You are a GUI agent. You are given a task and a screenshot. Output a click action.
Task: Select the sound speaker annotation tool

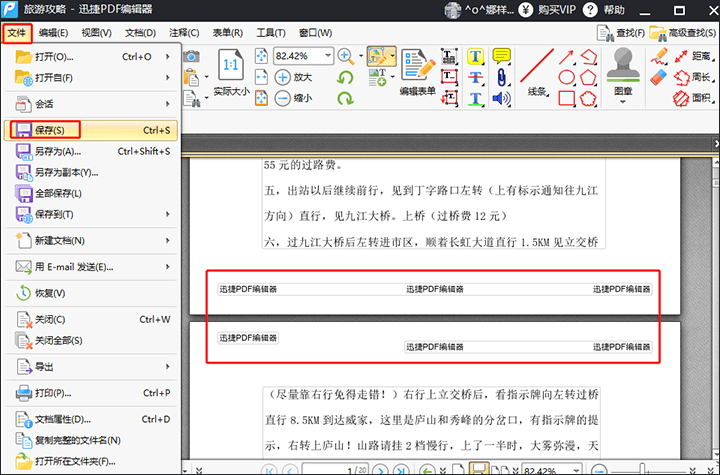[501, 98]
